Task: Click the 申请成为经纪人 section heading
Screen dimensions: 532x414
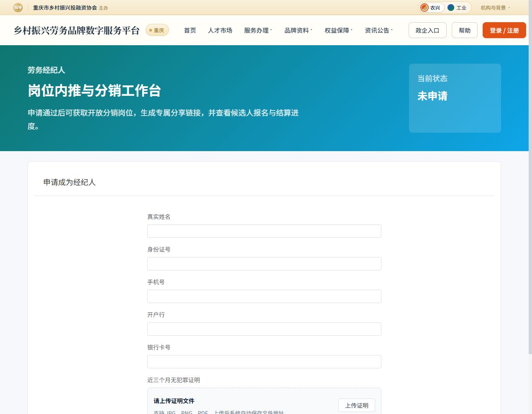Action: click(69, 182)
